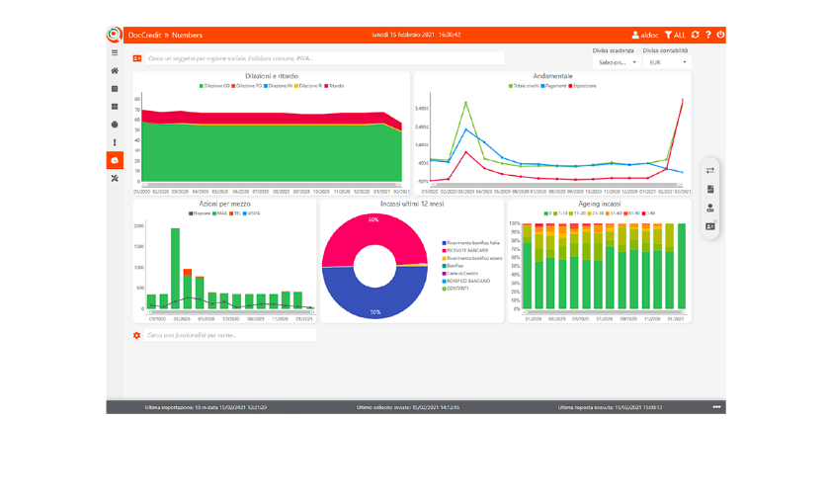Open the Divisa scadenza dropdown

tap(617, 62)
